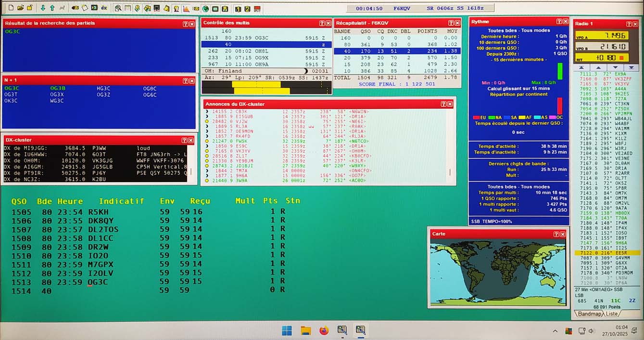Open Firefox from the Windows taskbar
The height and width of the screenshot is (340, 644).
click(x=324, y=330)
